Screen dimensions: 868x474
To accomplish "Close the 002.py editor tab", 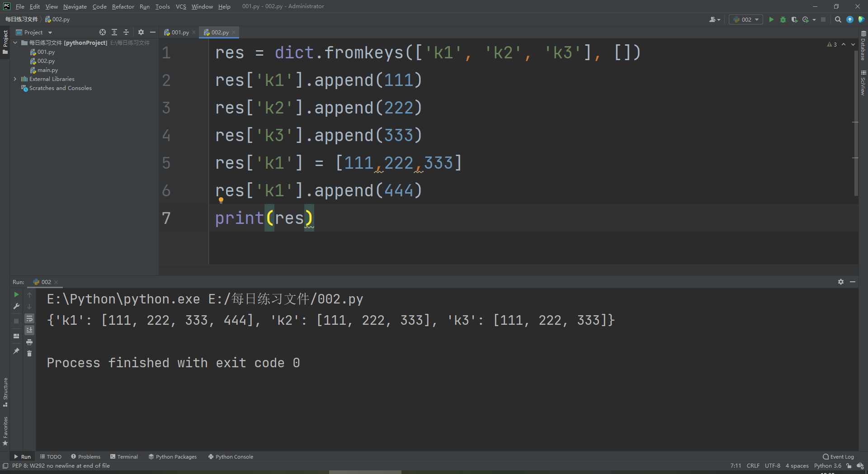I will click(234, 32).
